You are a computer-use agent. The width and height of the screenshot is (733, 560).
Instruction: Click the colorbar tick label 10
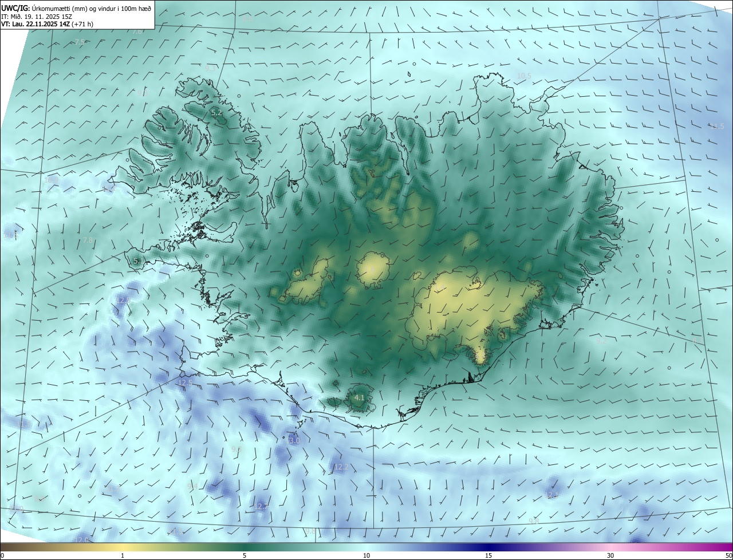[x=366, y=555]
